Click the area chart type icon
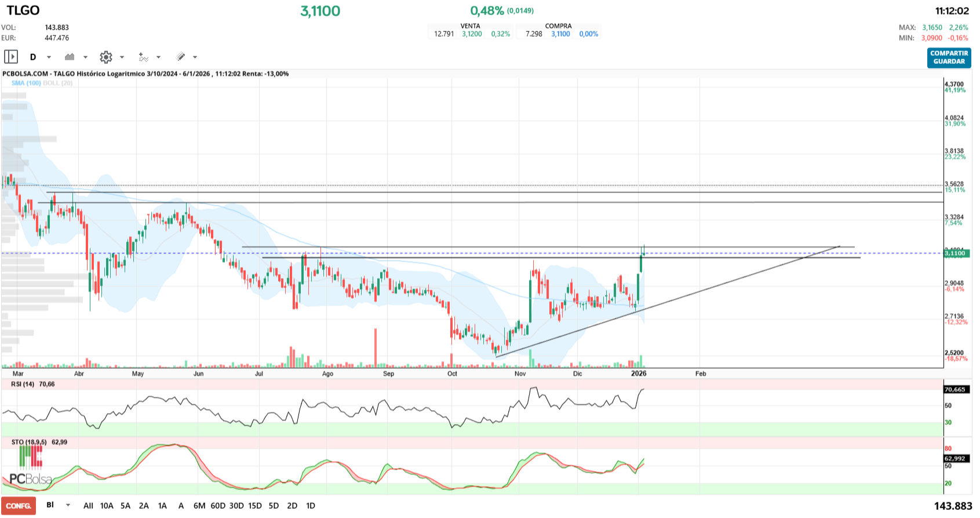Screen dimensions: 980x518 click(x=70, y=57)
